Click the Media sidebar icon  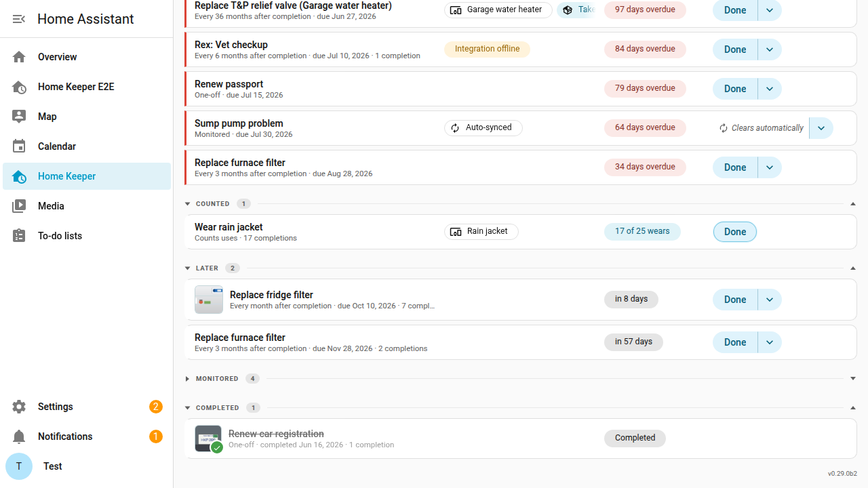coord(19,206)
